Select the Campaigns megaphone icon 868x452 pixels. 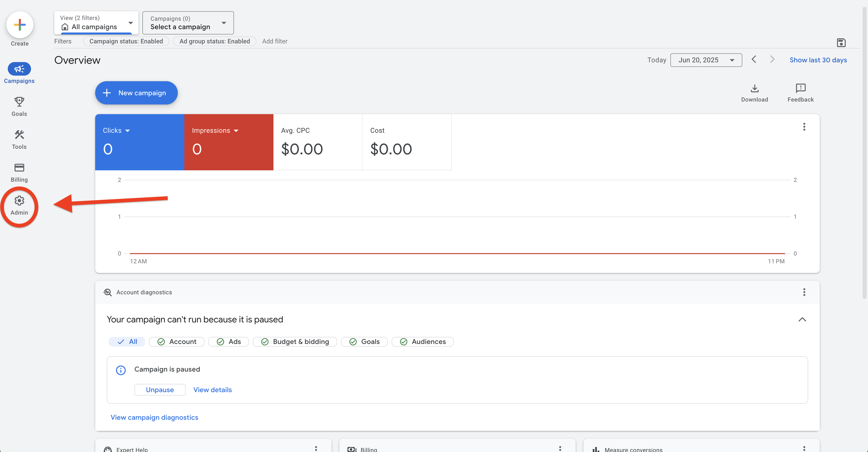coord(19,69)
